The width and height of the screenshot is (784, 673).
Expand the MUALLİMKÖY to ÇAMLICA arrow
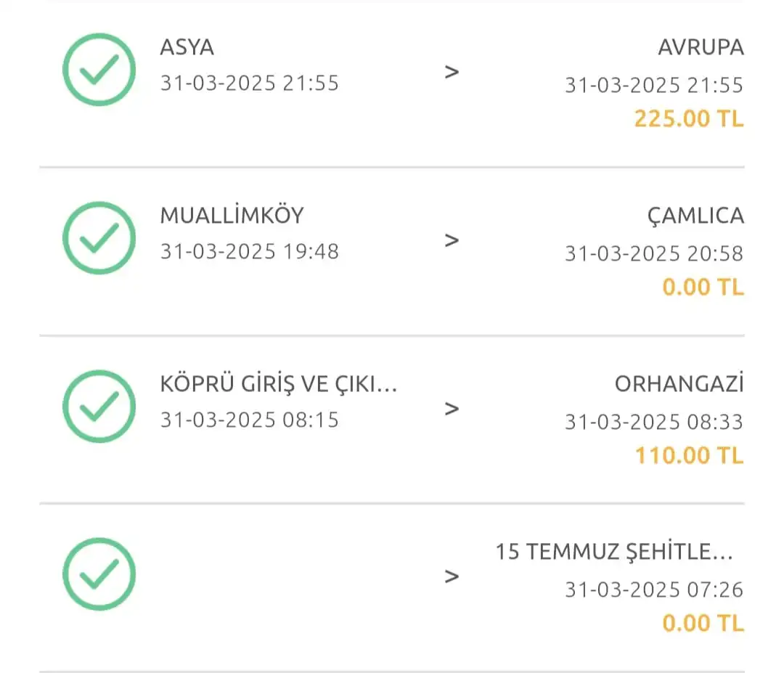tap(452, 240)
